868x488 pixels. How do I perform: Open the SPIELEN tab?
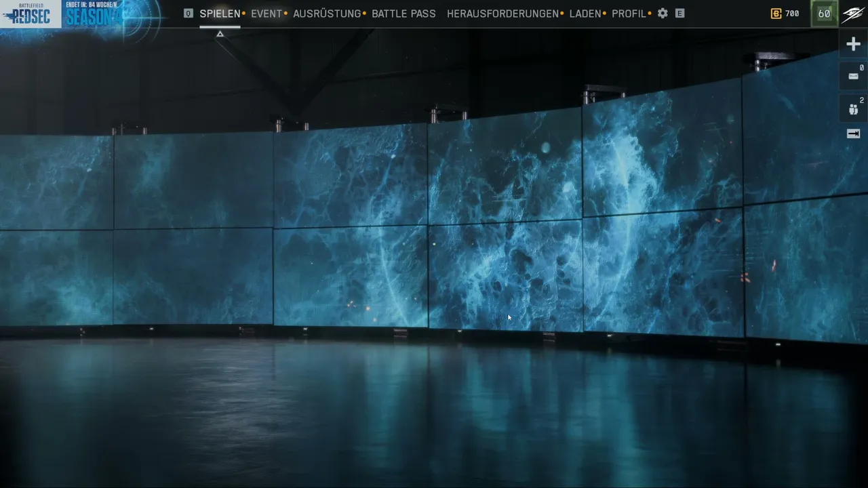click(220, 14)
